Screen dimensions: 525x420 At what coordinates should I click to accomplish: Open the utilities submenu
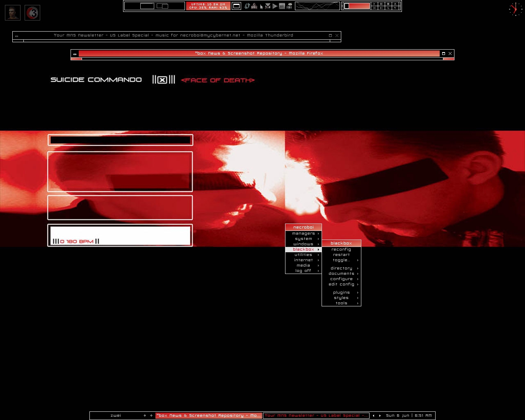click(304, 255)
